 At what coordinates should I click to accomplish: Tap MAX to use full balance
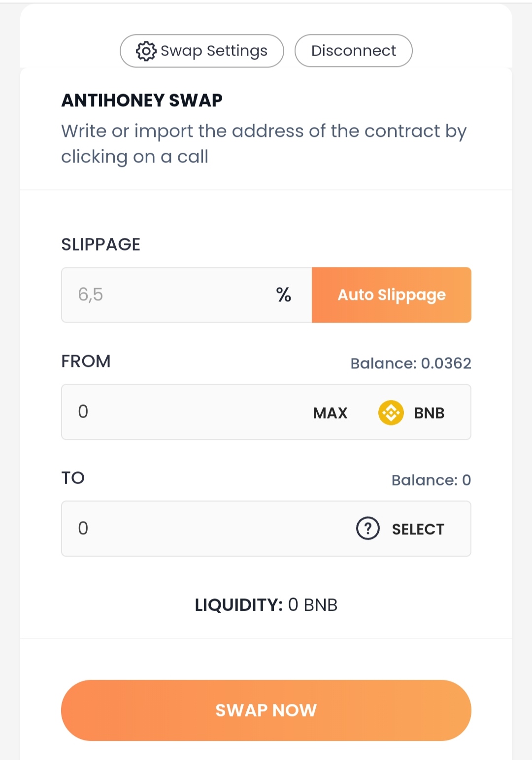click(330, 413)
